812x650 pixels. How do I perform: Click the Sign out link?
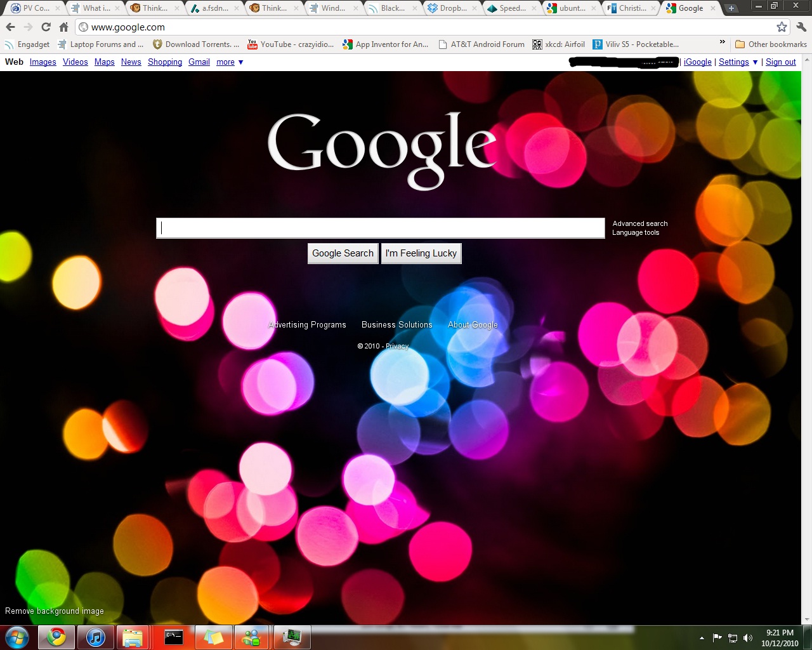click(x=781, y=62)
